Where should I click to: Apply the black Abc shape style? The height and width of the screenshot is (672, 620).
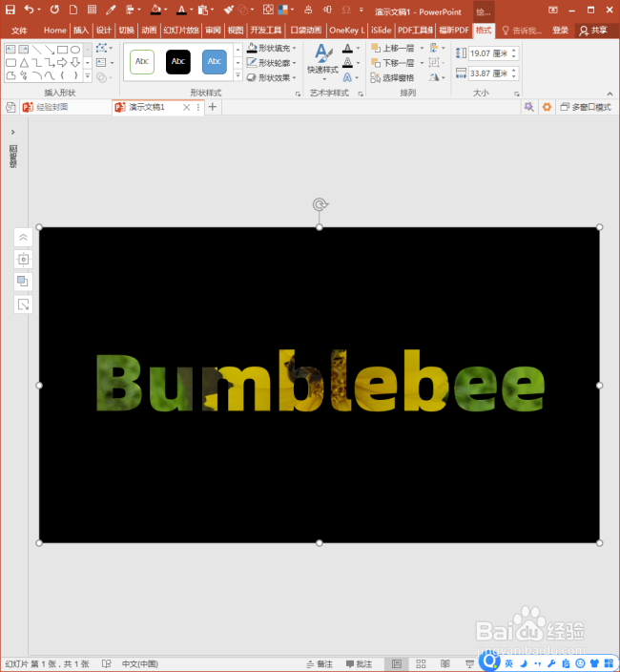click(x=178, y=62)
